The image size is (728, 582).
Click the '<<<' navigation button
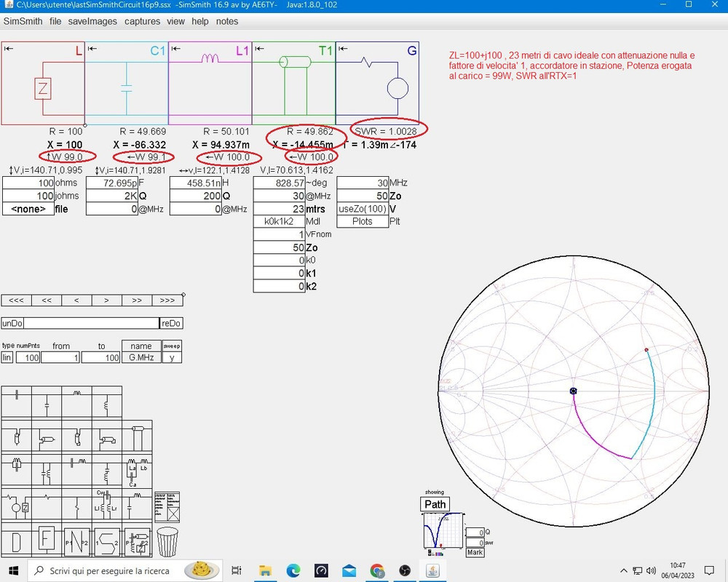(x=16, y=300)
